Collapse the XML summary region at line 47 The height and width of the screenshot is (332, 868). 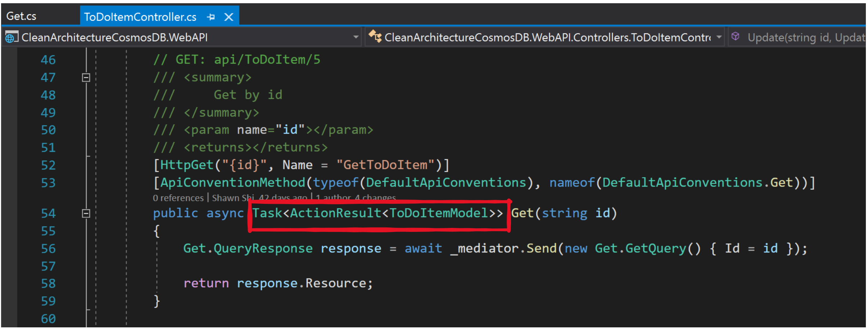click(85, 77)
